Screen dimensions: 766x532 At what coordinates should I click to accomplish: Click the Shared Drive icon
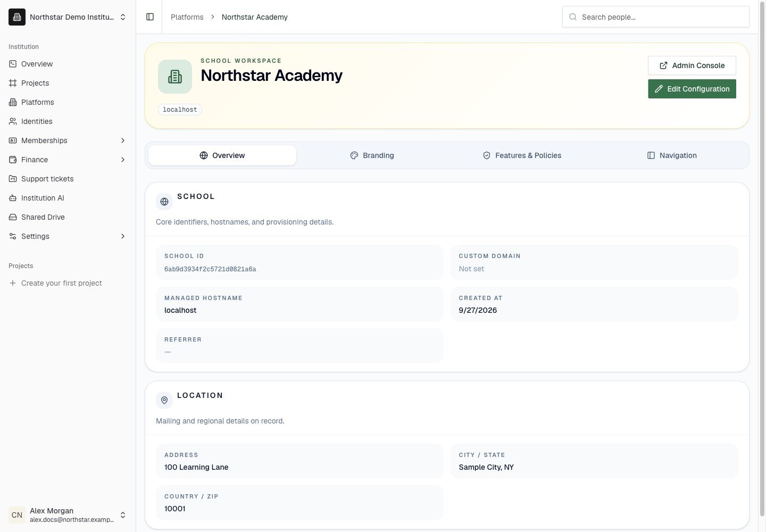click(x=13, y=217)
